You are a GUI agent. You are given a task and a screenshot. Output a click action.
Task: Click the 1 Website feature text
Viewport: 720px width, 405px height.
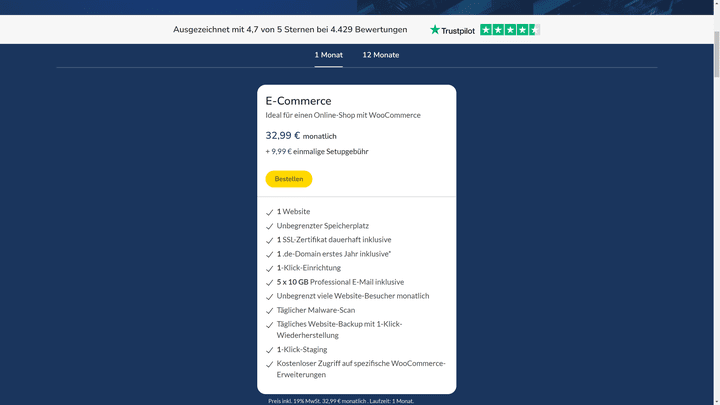click(x=293, y=212)
